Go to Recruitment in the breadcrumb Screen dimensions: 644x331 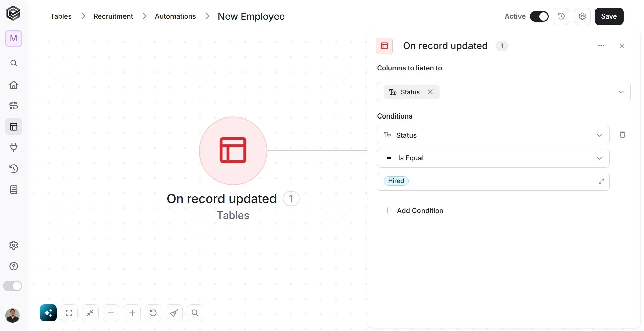pyautogui.click(x=113, y=16)
